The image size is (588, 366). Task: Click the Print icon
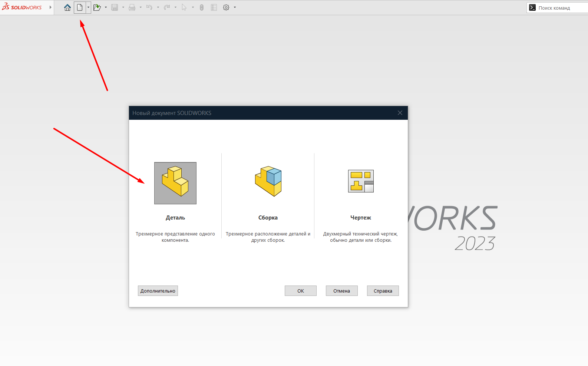(x=132, y=7)
